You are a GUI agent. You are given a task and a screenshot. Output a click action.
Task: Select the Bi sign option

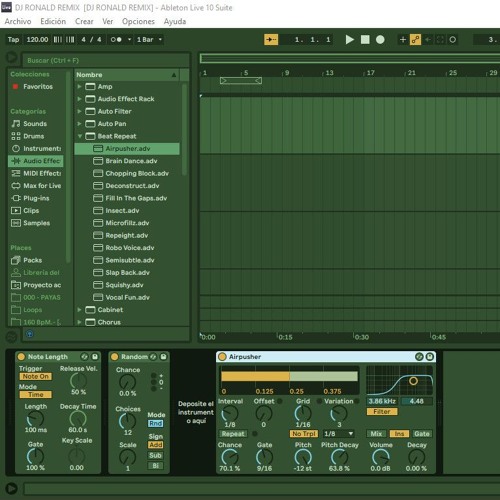click(x=156, y=466)
